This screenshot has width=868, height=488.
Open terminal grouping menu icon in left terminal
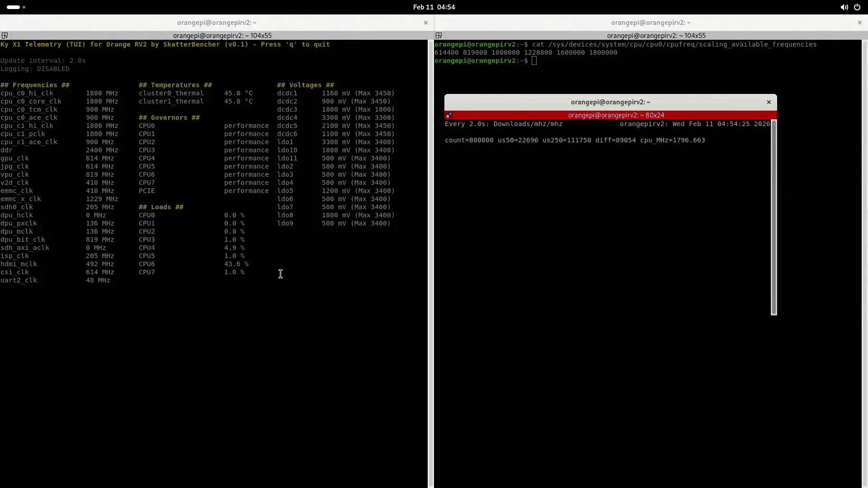click(x=5, y=35)
